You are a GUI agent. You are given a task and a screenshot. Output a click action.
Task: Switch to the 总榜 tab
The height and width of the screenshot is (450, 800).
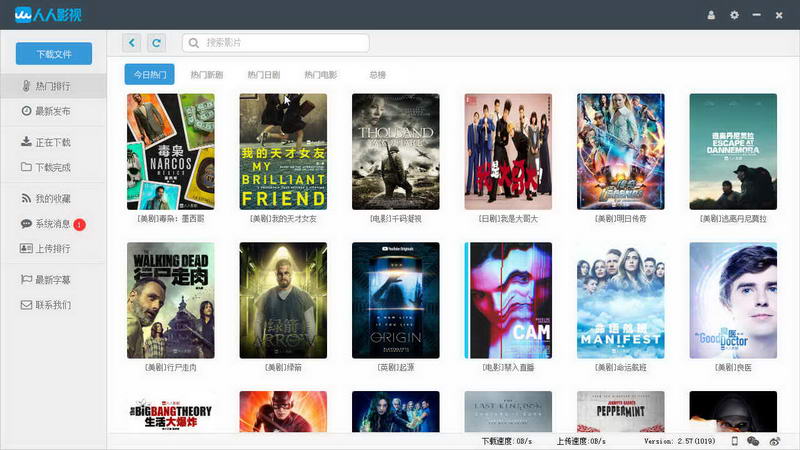378,74
